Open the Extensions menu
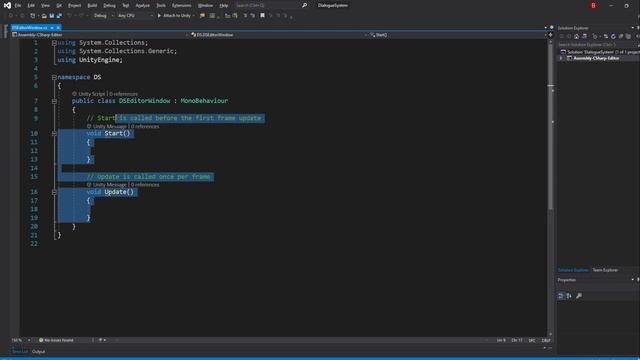This screenshot has height=360, width=640. coord(182,6)
